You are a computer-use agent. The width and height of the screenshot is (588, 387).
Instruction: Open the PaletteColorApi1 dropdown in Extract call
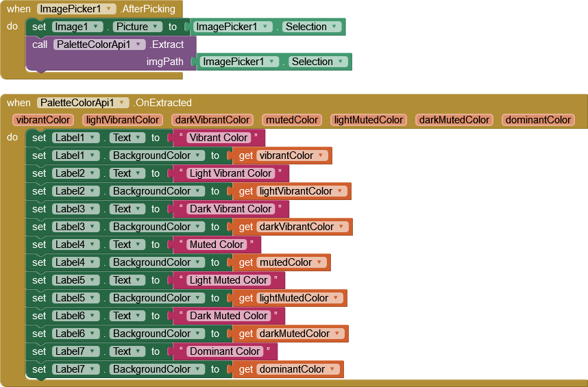pyautogui.click(x=99, y=45)
